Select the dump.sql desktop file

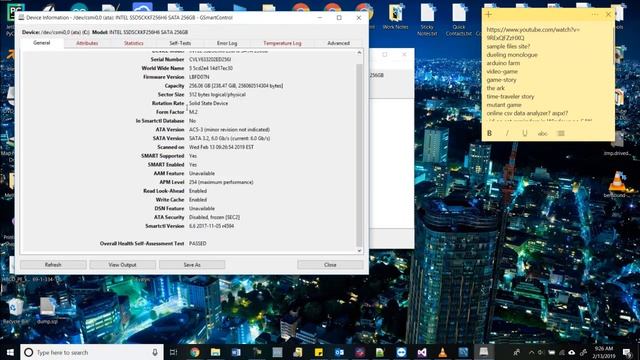pyautogui.click(x=47, y=311)
